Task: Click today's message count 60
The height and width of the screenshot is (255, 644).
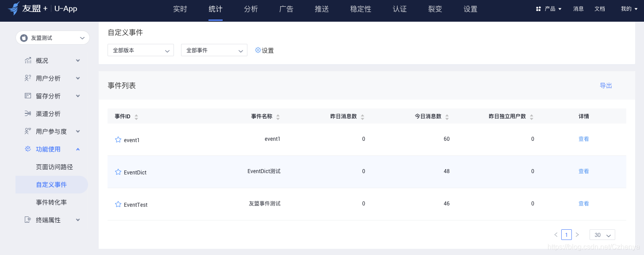Action: point(447,139)
